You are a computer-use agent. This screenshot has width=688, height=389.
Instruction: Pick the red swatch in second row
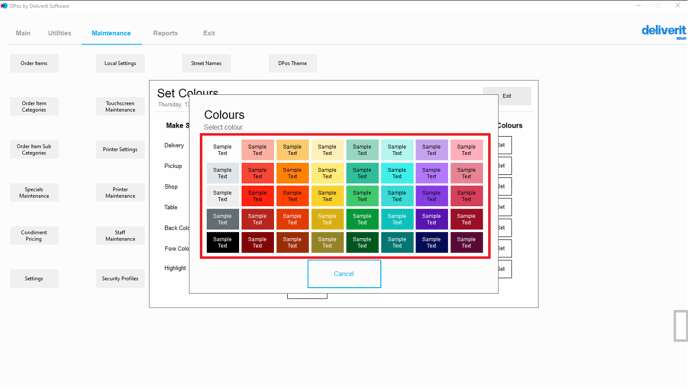tap(258, 173)
